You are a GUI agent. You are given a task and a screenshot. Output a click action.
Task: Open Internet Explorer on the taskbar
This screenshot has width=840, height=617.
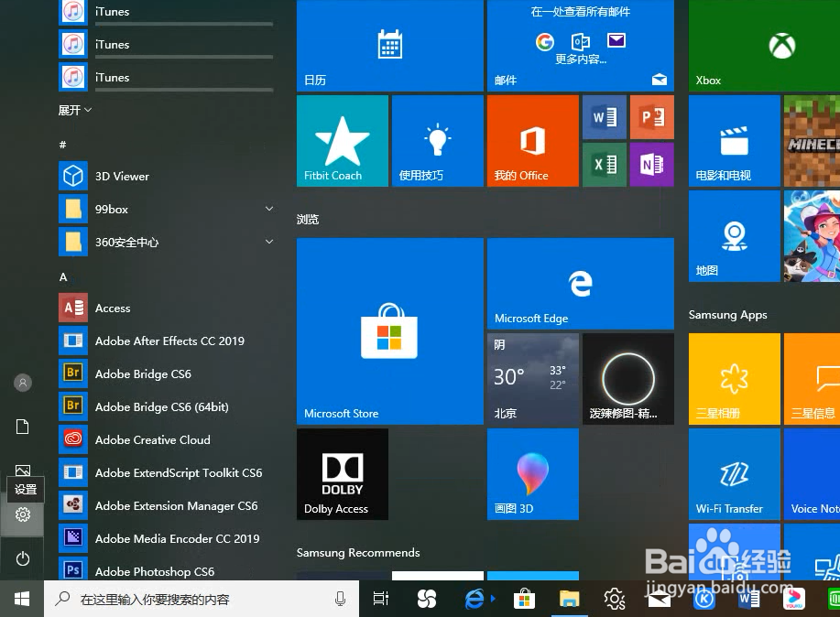[475, 599]
